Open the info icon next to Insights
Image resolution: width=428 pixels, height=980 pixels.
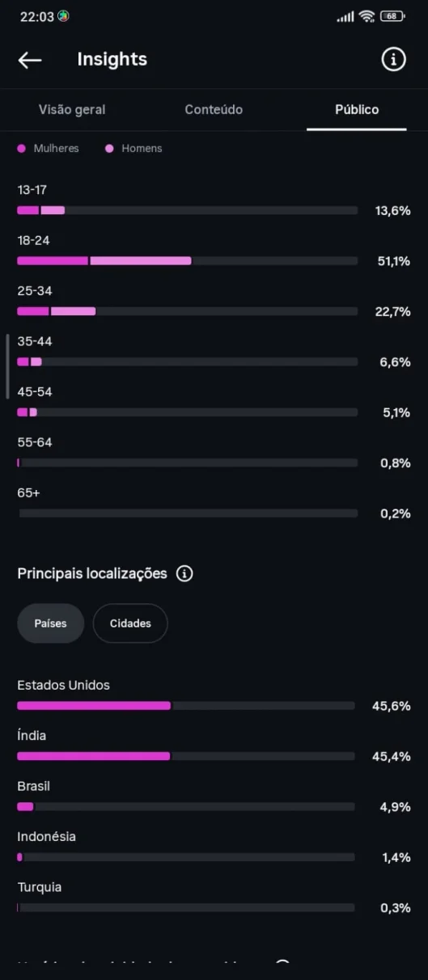tap(393, 59)
